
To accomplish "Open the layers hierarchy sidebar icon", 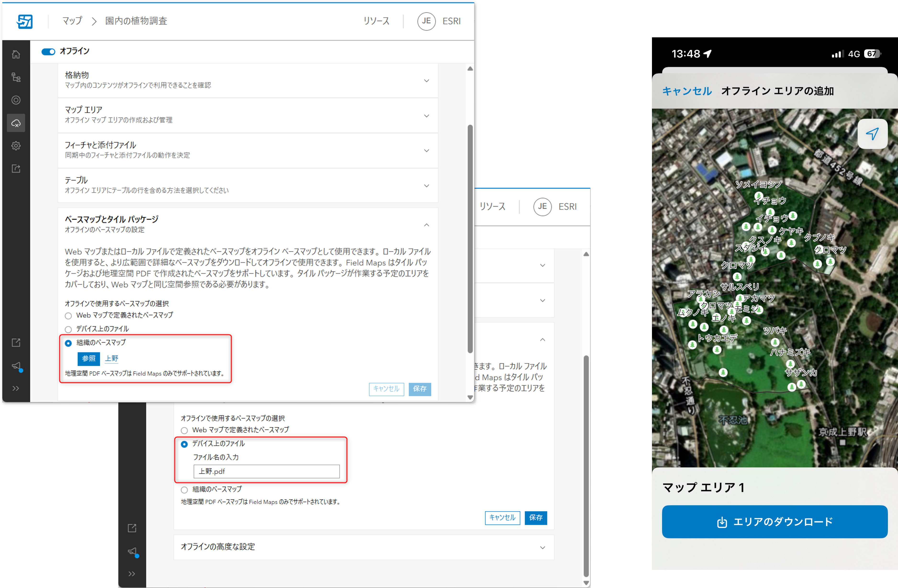I will (x=16, y=77).
